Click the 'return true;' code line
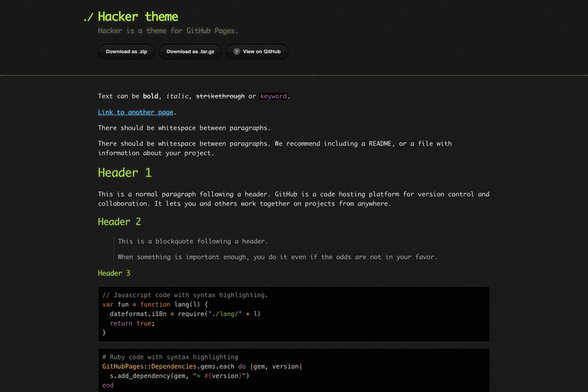Screen dimensions: 588x392 point(132,323)
